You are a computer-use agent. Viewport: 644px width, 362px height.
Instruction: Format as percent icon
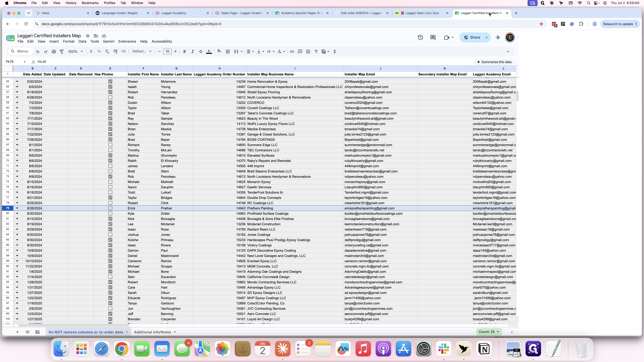tap(99, 51)
